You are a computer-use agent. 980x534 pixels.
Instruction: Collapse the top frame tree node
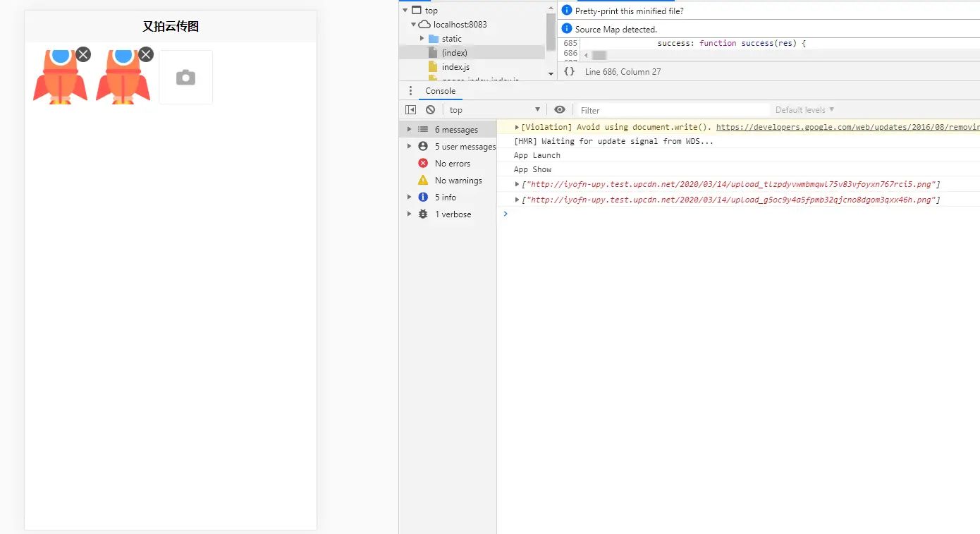click(405, 11)
